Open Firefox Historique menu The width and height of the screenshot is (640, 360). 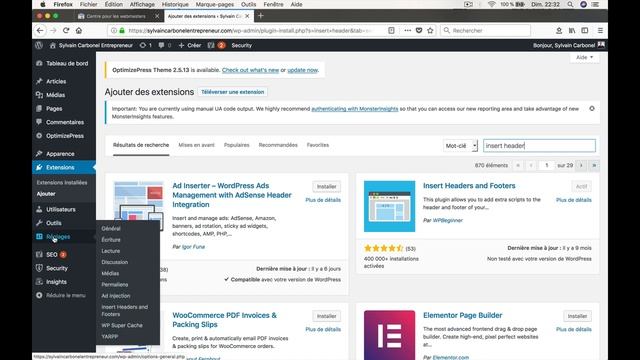(175, 4)
